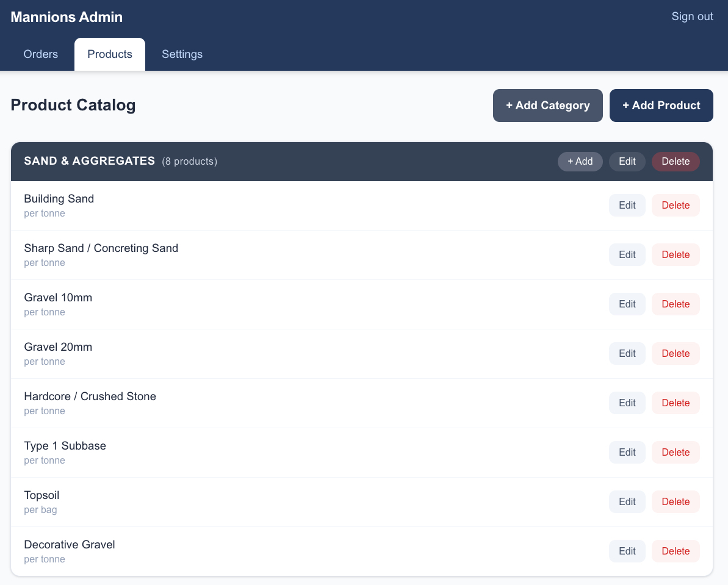Open the Add Category dialog
The height and width of the screenshot is (585, 728).
547,105
